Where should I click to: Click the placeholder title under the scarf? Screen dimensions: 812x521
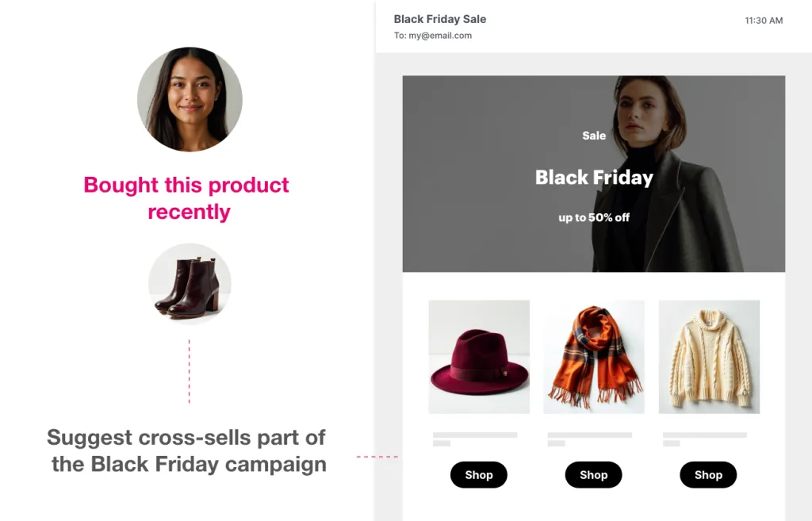pos(590,435)
